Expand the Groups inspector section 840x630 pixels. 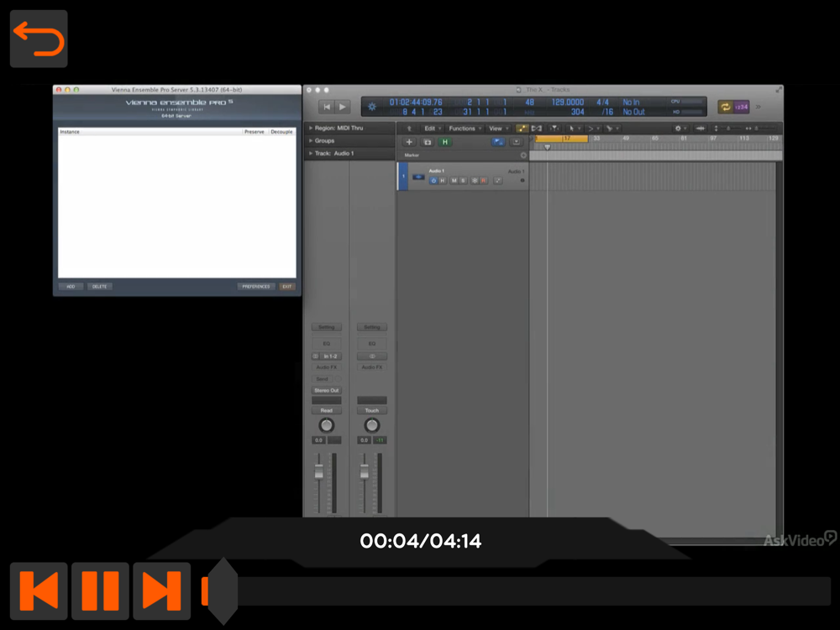point(311,140)
